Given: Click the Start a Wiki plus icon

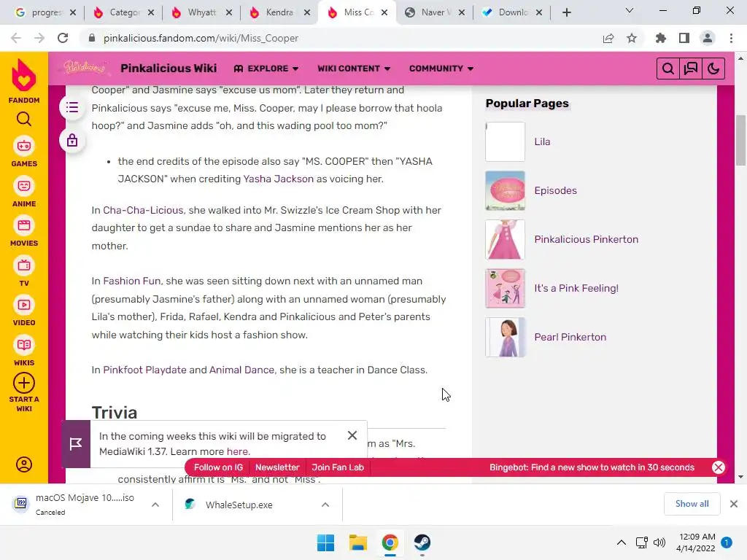Looking at the screenshot, I should (x=24, y=383).
